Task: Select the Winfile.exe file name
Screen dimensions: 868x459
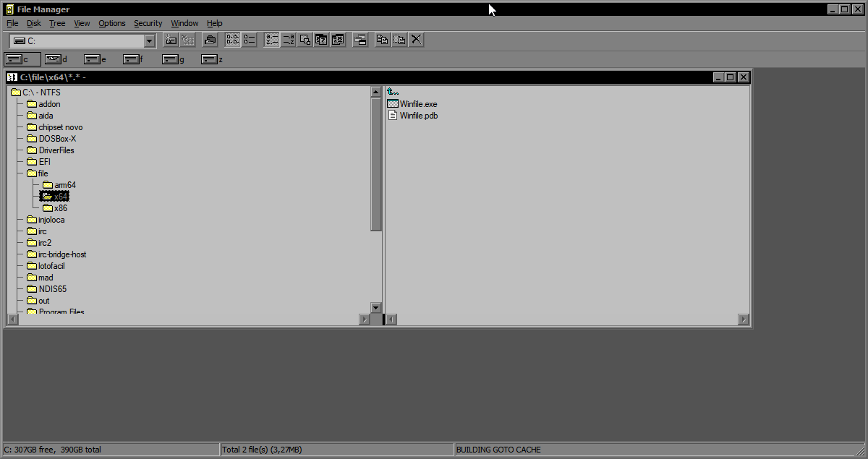Action: click(x=419, y=104)
